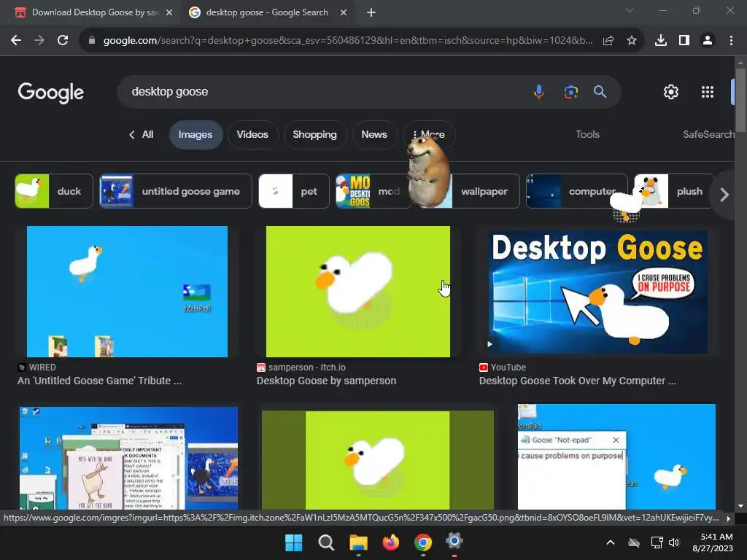Click the scrollbar down arrow

point(740,506)
